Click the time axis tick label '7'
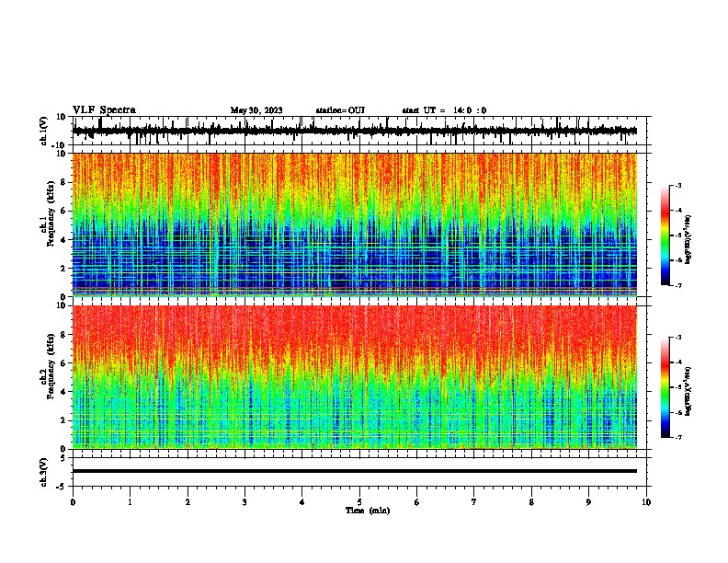The height and width of the screenshot is (563, 728). tap(474, 502)
